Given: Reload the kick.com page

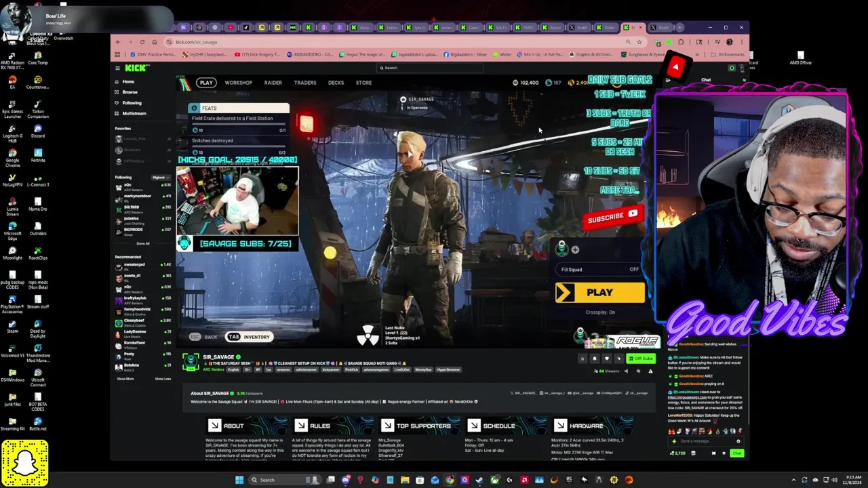Looking at the screenshot, I should 142,42.
